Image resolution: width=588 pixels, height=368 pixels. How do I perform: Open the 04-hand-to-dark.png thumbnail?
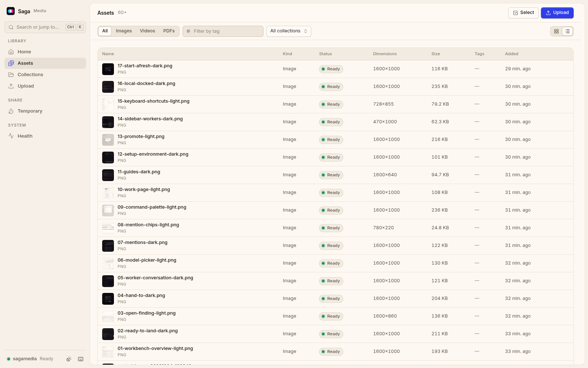pos(108,299)
